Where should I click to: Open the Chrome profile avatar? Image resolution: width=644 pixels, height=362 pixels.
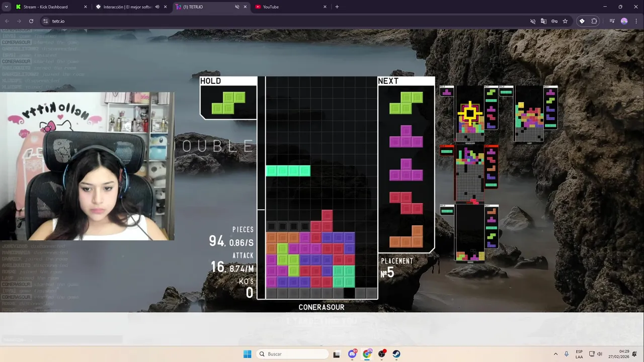click(x=624, y=21)
